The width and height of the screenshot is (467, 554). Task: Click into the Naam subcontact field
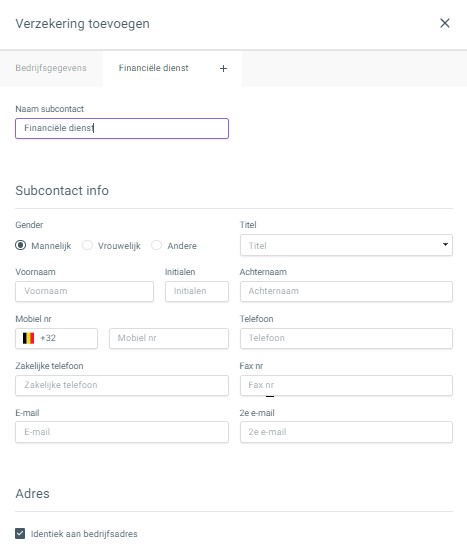coord(122,128)
